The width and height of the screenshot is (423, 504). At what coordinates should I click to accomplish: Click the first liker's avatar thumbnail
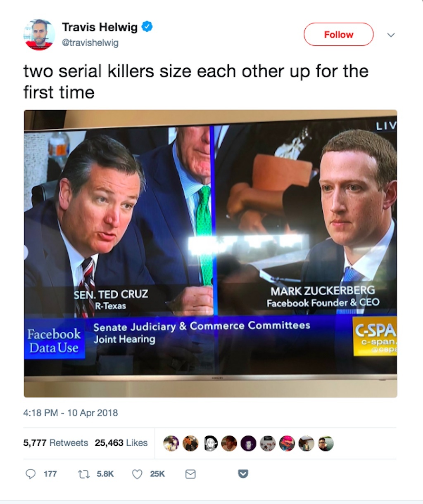tap(171, 443)
